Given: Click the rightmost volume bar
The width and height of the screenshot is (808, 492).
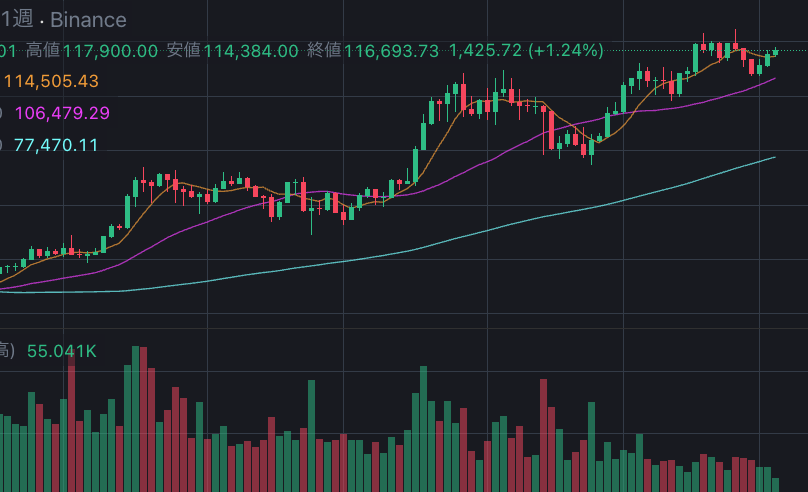Looking at the screenshot, I should click(775, 482).
